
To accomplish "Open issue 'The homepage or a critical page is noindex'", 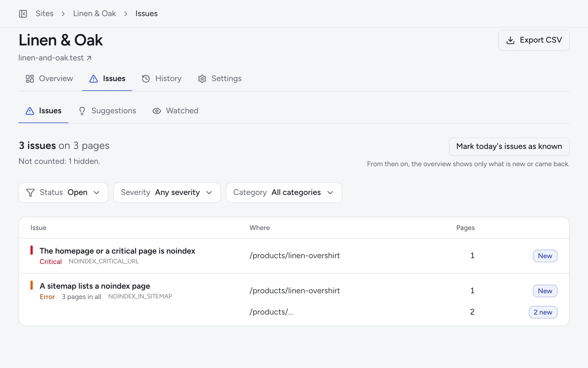I will tap(117, 251).
